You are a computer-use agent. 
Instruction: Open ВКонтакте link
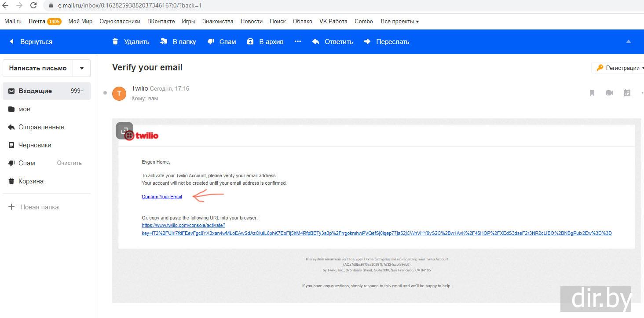161,21
